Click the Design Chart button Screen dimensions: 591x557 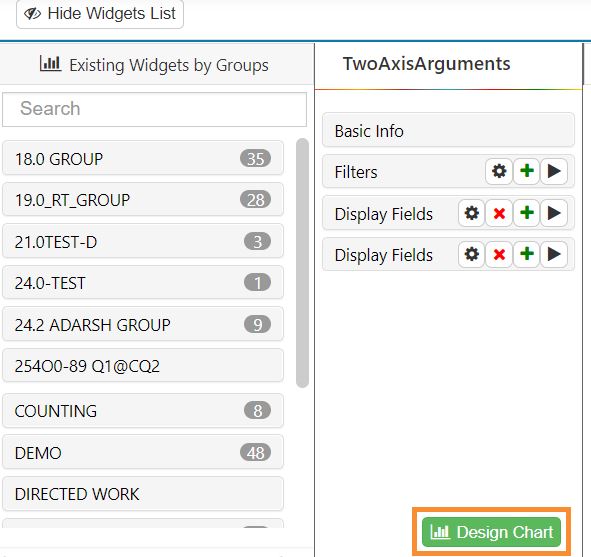491,532
